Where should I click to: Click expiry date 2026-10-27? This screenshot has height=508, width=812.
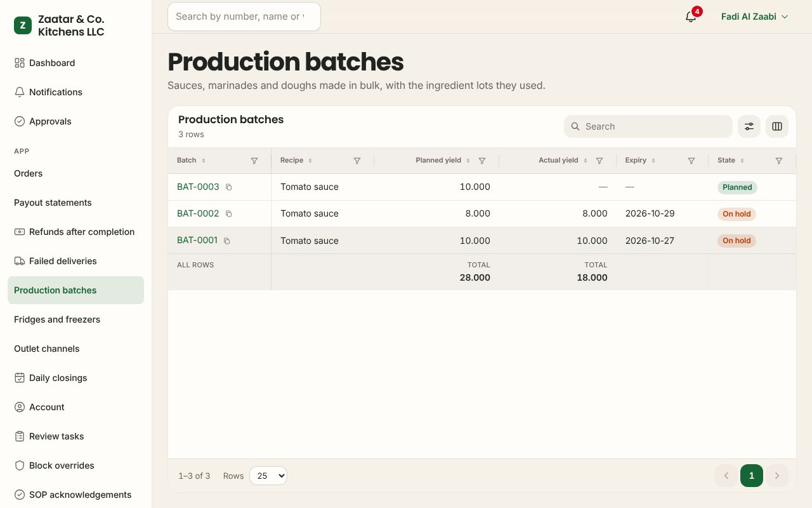pyautogui.click(x=650, y=241)
